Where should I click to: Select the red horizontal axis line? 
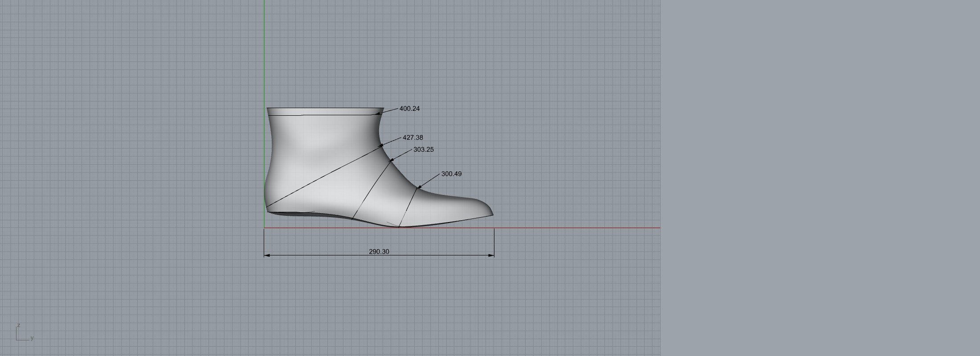coord(579,228)
